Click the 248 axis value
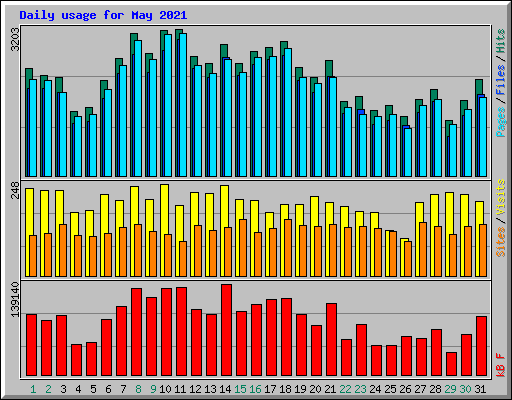 click(15, 190)
